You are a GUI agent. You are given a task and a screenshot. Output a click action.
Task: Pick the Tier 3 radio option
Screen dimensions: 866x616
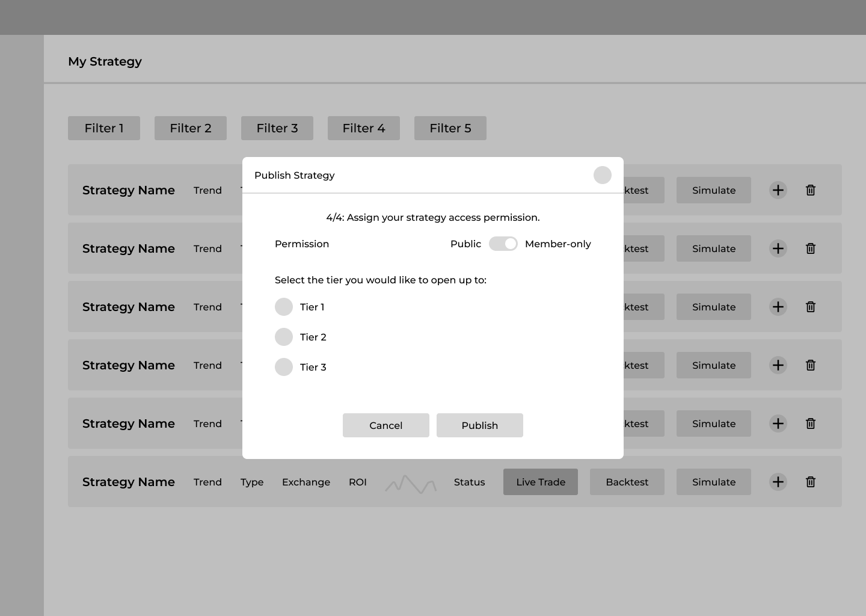click(x=284, y=367)
